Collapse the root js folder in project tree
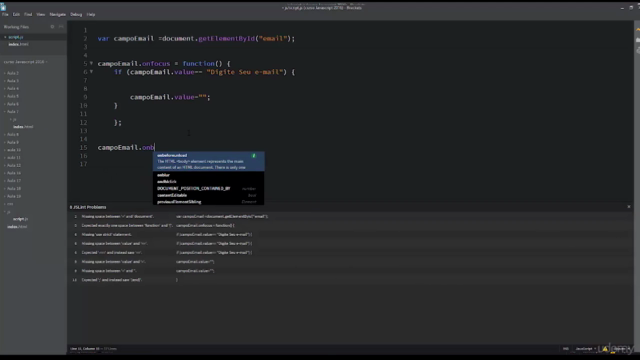This screenshot has width=640, height=360. click(8, 212)
